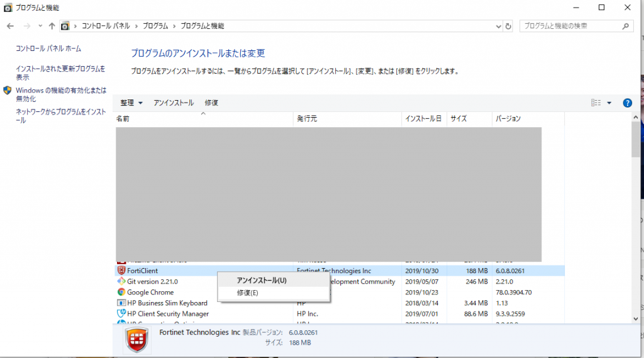
Task: Click the window title bar program icon
Action: click(8, 8)
